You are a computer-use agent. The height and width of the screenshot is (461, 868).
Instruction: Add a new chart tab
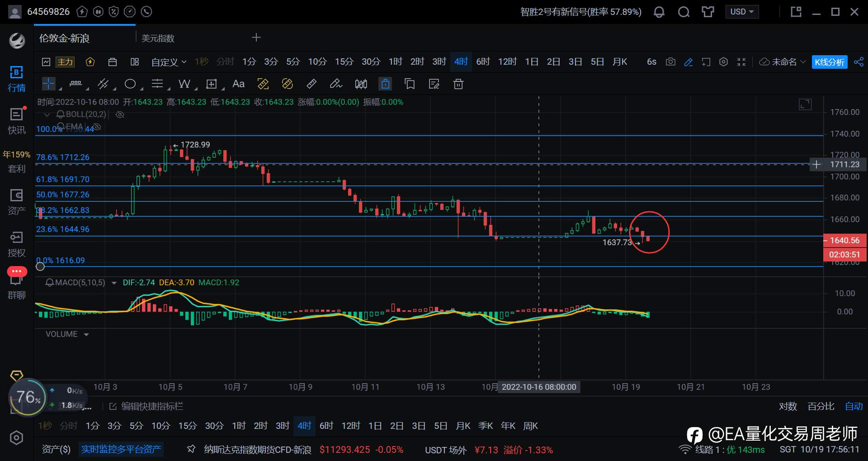[x=256, y=38]
